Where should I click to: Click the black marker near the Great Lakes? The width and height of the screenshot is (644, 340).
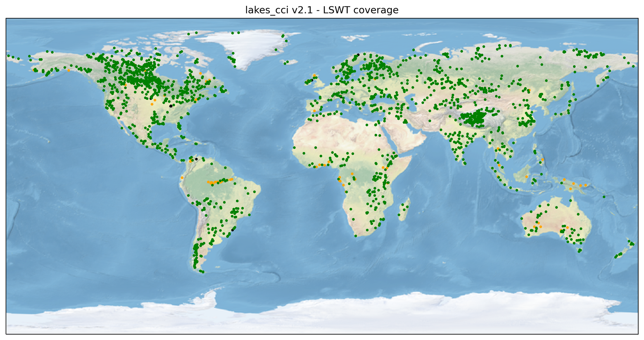tap(171, 107)
